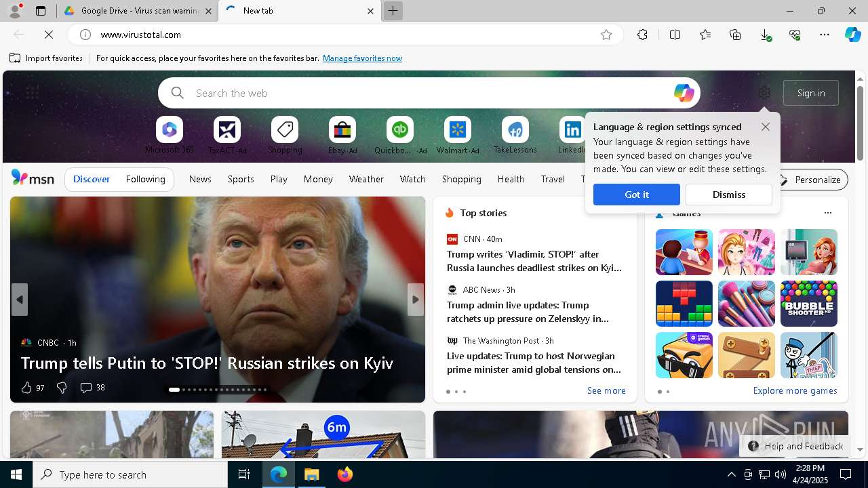Open Bubble Shooter game thumbnail
The image size is (868, 488).
click(x=809, y=304)
